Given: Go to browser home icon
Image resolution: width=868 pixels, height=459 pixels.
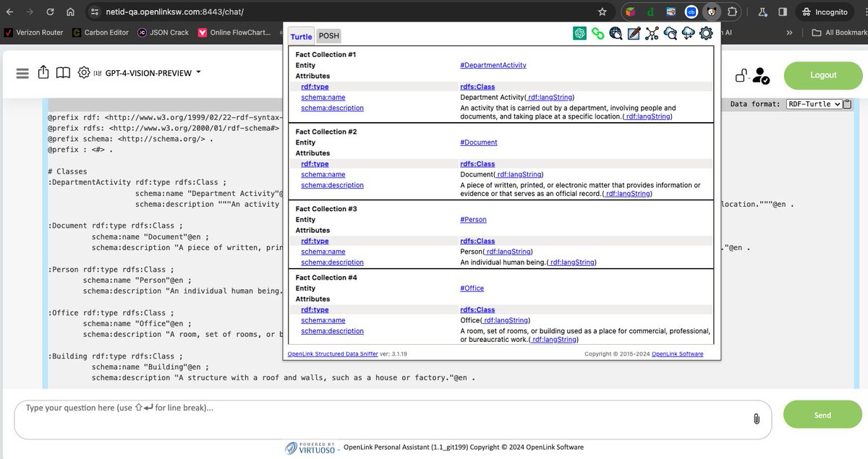Looking at the screenshot, I should click(x=70, y=12).
